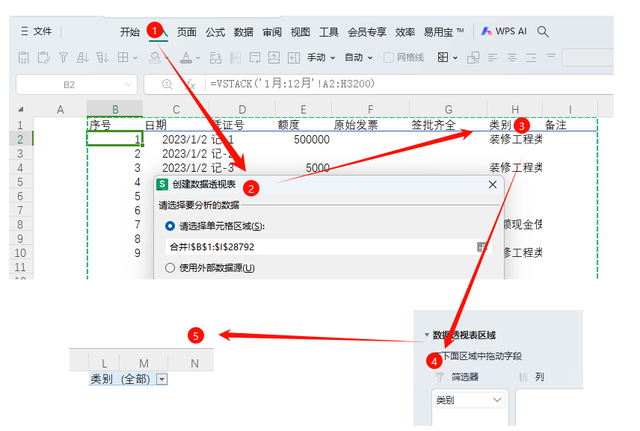Click the paste-as-values clipboard 123 icon
This screenshot has width=640, height=431.
[24, 58]
